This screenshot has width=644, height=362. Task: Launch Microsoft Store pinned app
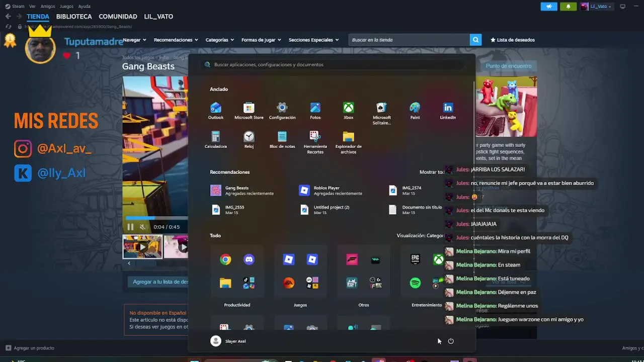(249, 111)
